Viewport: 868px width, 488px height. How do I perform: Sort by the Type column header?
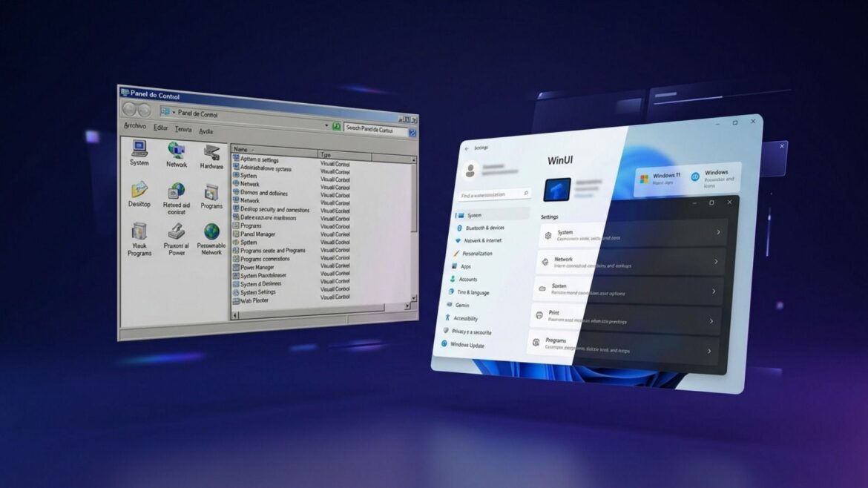point(345,155)
